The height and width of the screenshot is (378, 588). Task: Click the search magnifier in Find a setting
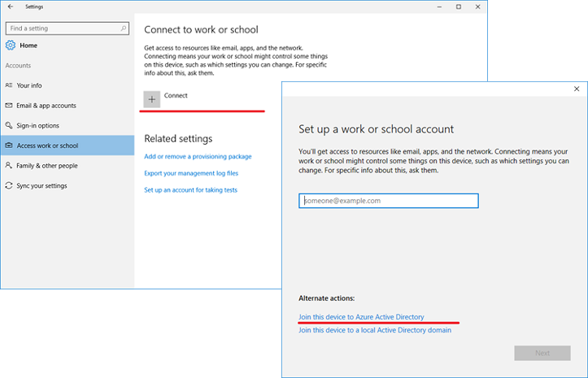[x=124, y=28]
